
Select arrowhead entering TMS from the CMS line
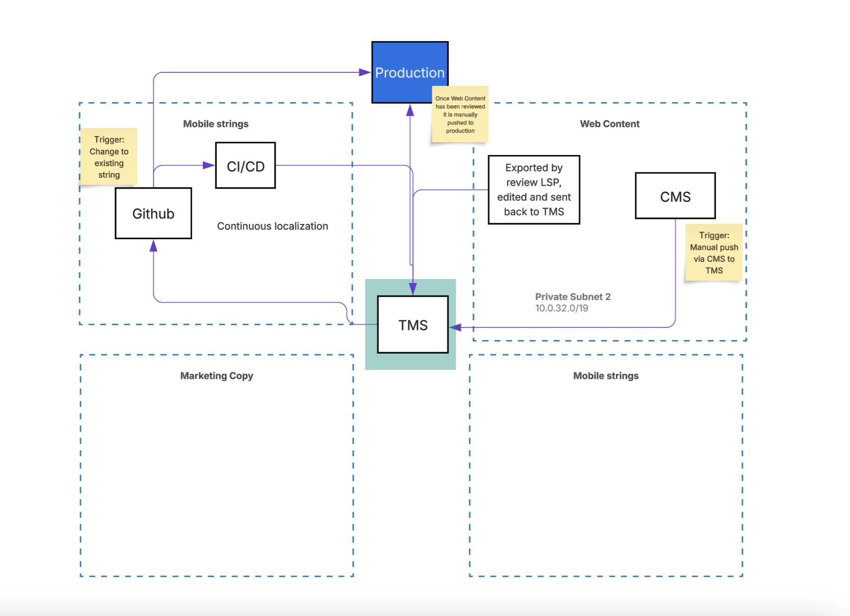coord(455,327)
